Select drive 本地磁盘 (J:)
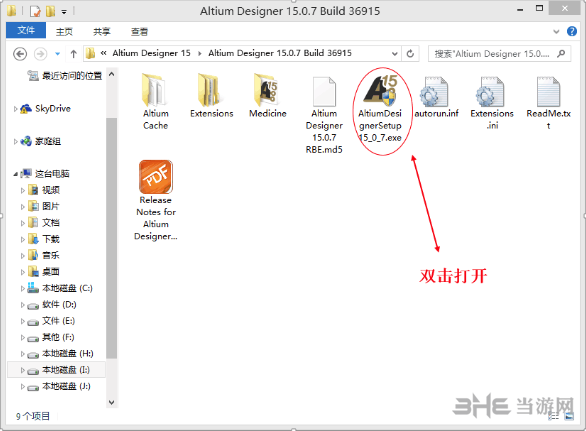 (59, 386)
